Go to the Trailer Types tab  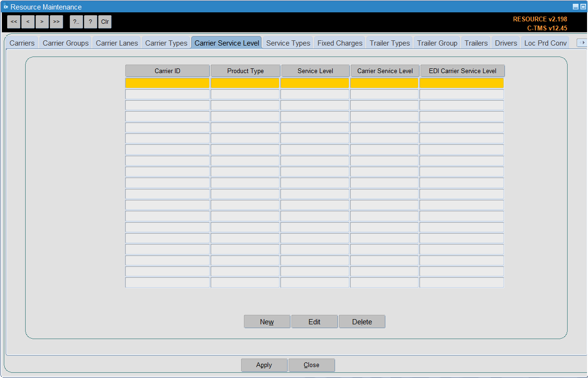click(x=390, y=43)
